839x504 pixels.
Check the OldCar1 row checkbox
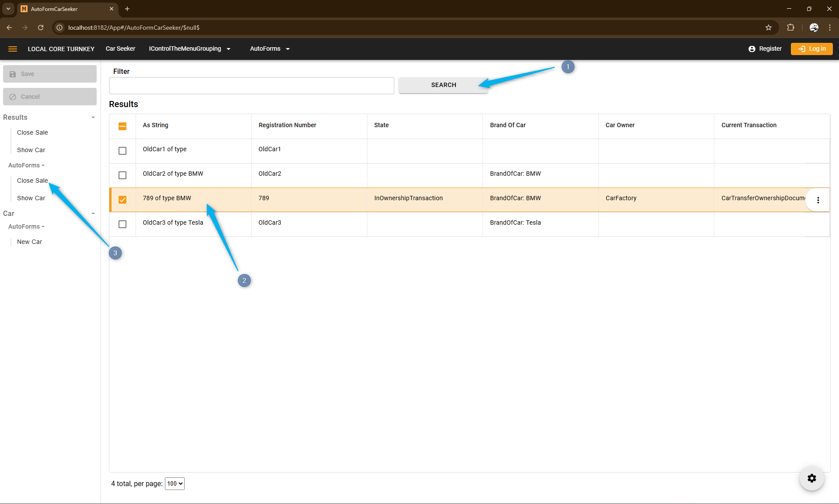pyautogui.click(x=122, y=151)
